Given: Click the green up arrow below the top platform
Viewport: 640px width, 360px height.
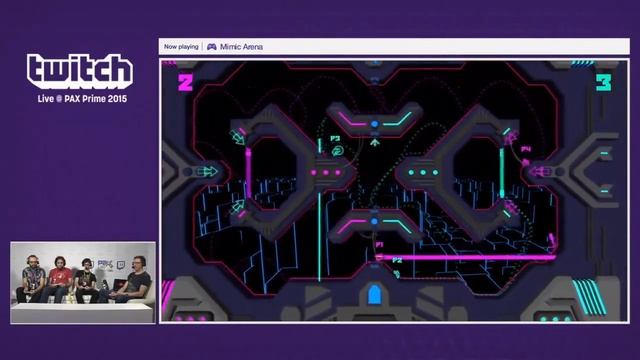Looking at the screenshot, I should 375,142.
